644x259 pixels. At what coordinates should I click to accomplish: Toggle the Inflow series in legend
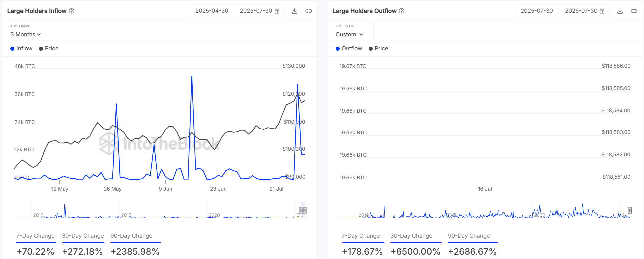(x=22, y=49)
